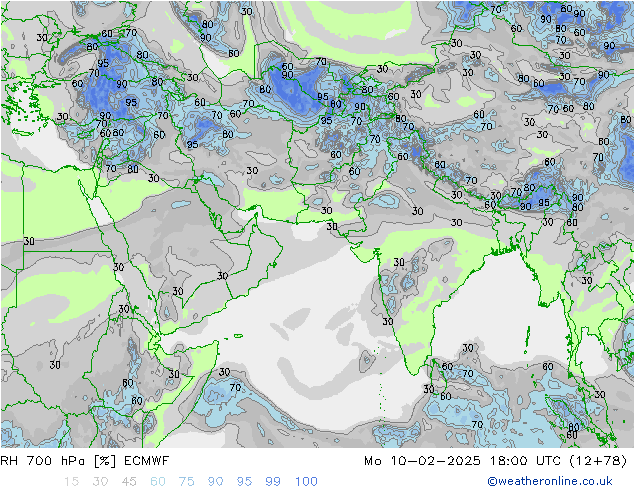Image resolution: width=634 pixels, height=490 pixels.
Task: Select legend value 99 in the colour scale
Action: [273, 482]
